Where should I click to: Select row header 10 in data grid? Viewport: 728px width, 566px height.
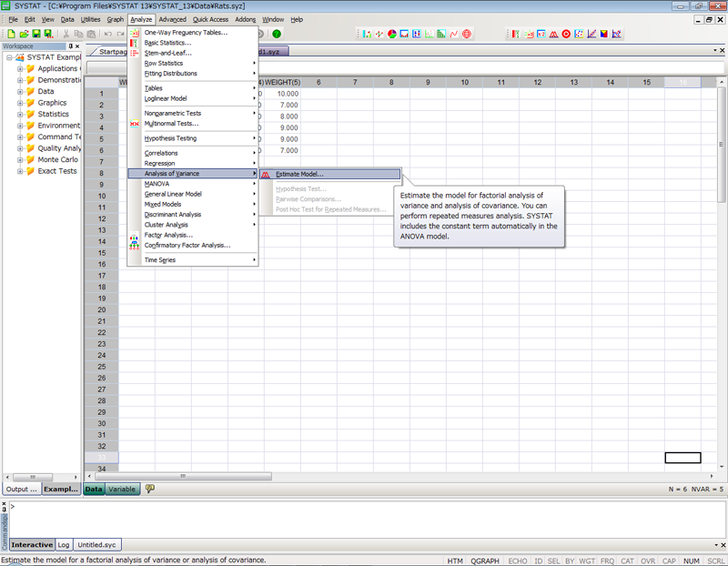coord(102,196)
